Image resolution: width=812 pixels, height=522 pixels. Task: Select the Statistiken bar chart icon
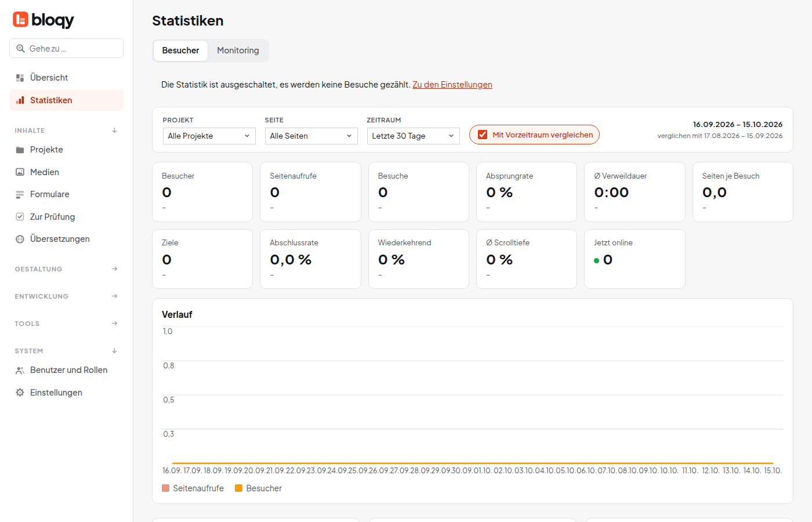click(x=20, y=100)
